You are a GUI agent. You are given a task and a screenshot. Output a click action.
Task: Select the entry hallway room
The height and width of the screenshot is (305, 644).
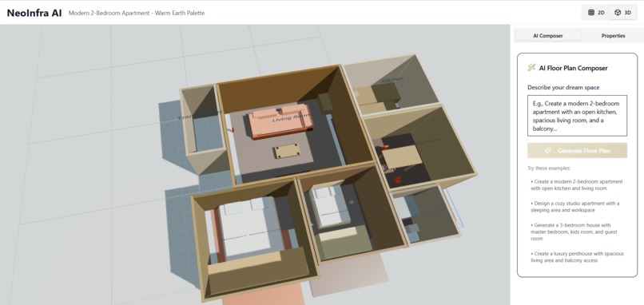coord(203,120)
